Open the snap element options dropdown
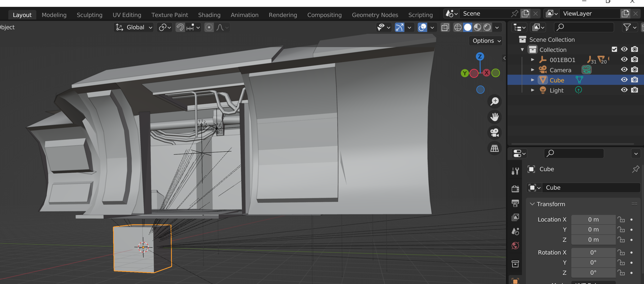Image resolution: width=644 pixels, height=284 pixels. click(193, 27)
